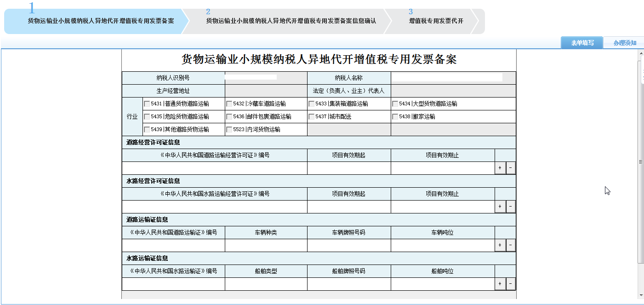Screen dimensions: 644x305
Task: Check the 5431 普通货物道路运输 checkbox
Action: (x=146, y=104)
